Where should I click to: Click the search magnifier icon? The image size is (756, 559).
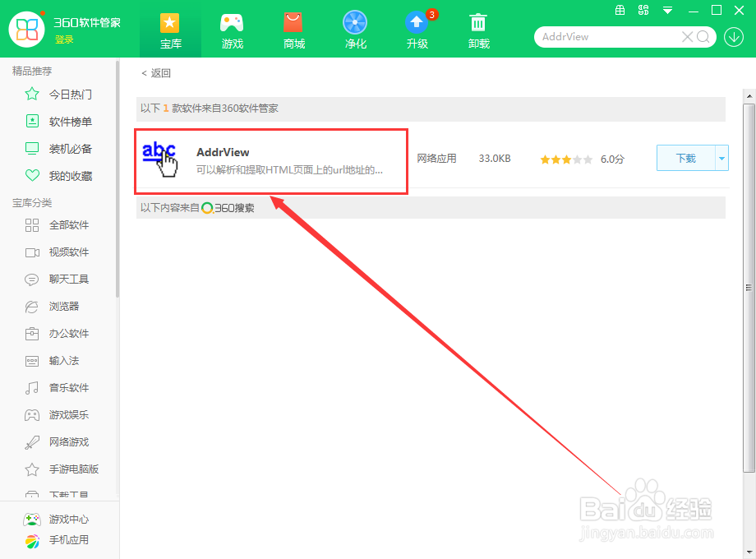(x=703, y=37)
